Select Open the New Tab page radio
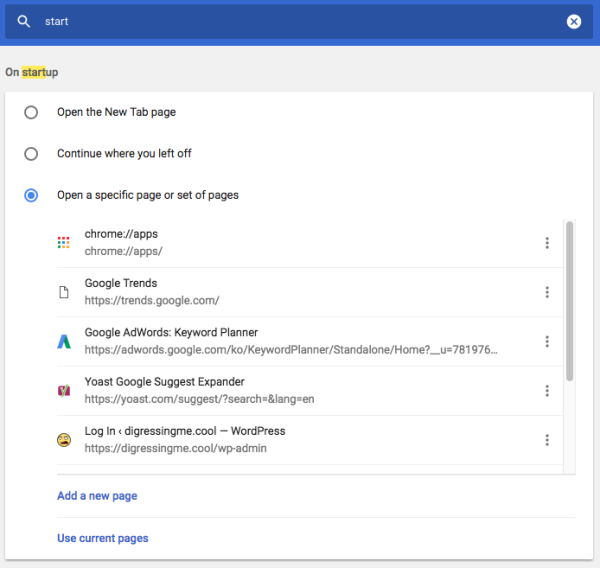The height and width of the screenshot is (568, 600). click(31, 112)
